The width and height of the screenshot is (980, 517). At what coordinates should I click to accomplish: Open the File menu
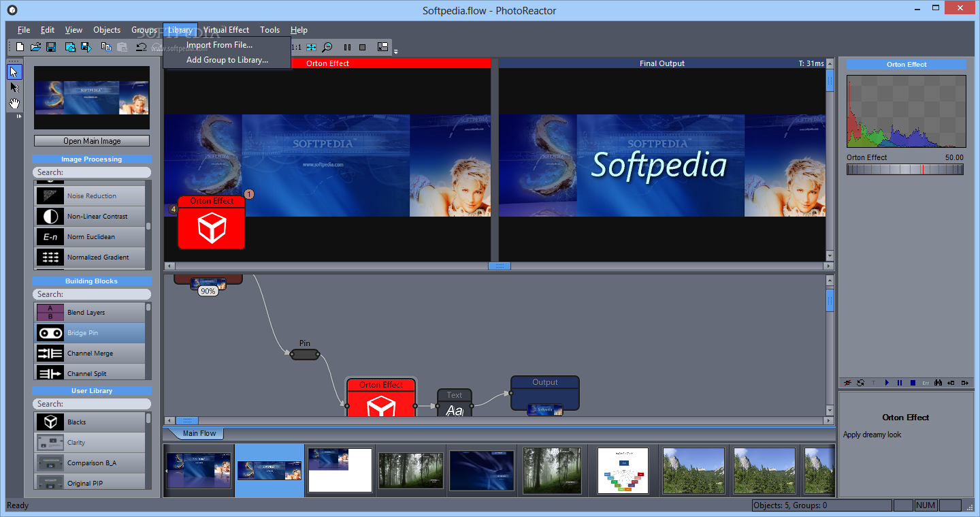point(24,30)
